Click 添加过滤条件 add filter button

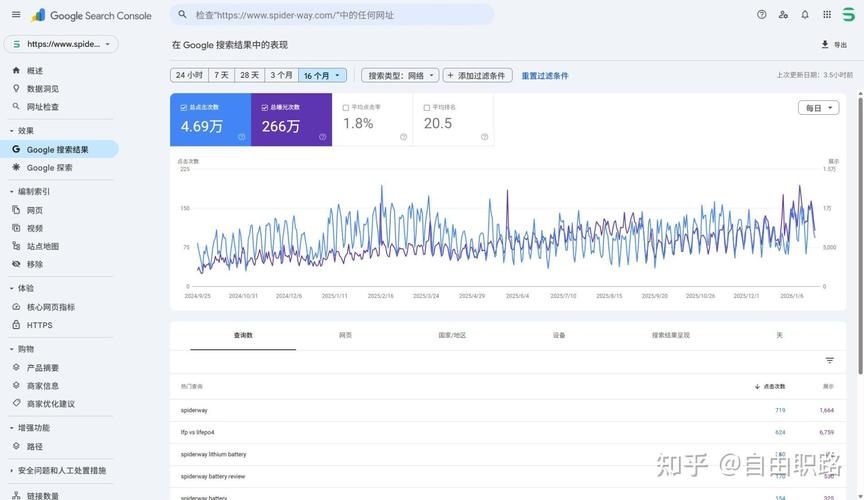coord(477,76)
